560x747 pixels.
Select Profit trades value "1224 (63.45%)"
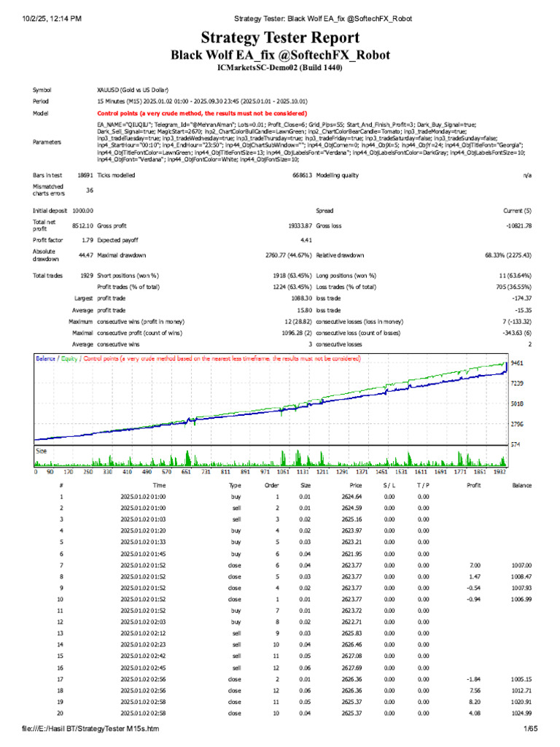click(x=293, y=287)
